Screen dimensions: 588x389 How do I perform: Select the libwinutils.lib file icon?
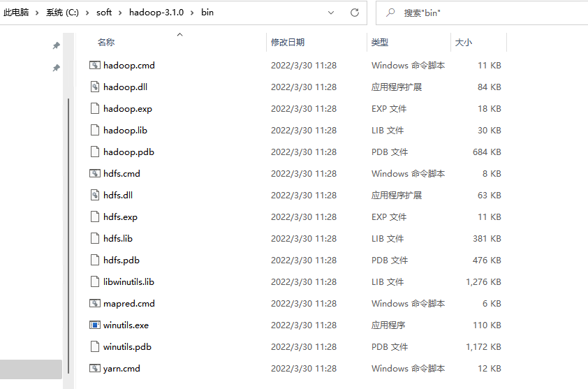pyautogui.click(x=96, y=282)
